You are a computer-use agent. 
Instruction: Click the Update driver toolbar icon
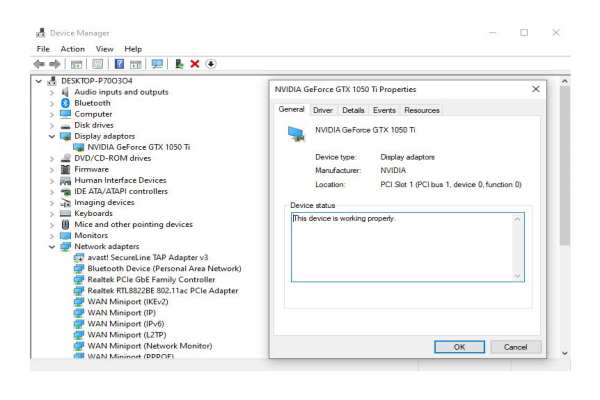[x=179, y=64]
